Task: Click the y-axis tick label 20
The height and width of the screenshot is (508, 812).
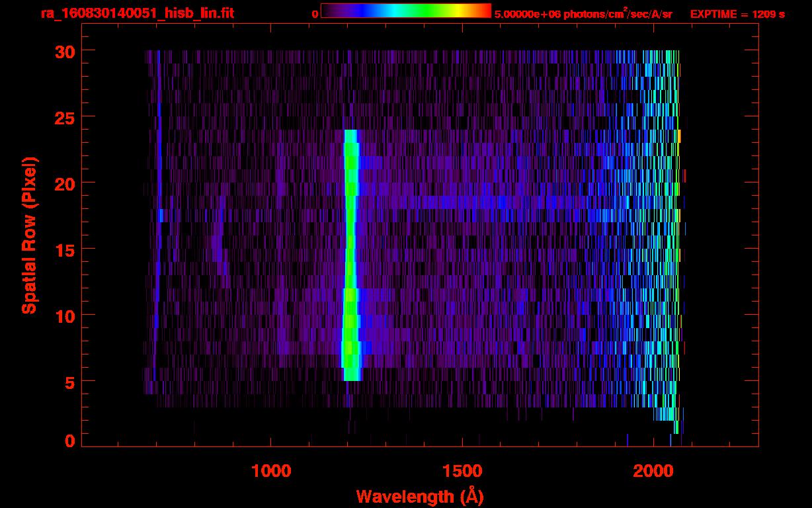Action: (x=65, y=183)
